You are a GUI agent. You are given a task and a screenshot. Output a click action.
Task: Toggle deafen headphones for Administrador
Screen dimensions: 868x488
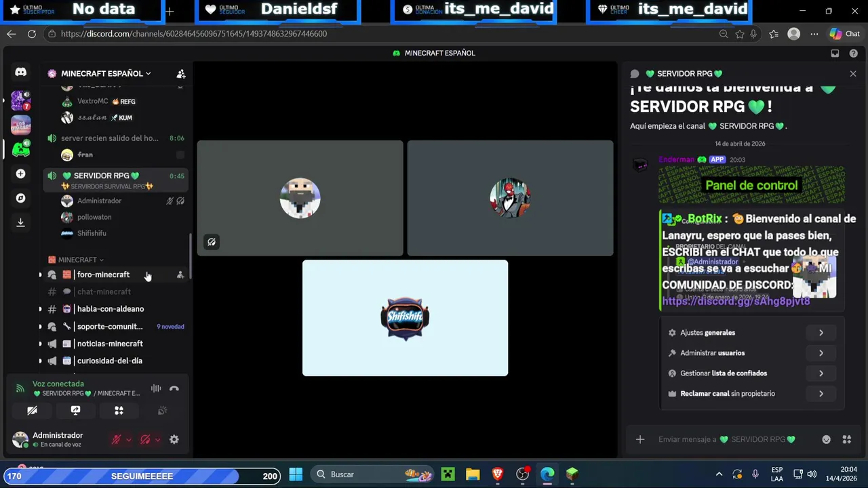pyautogui.click(x=145, y=439)
